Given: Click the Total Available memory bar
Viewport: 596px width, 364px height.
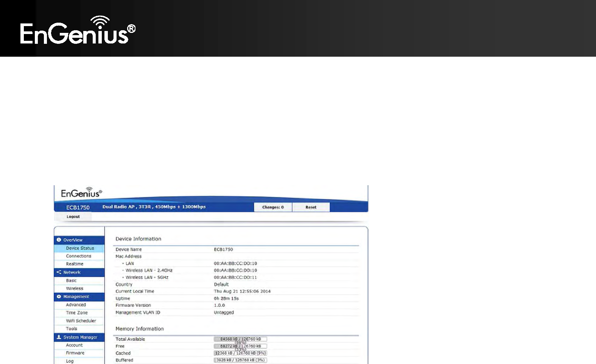Looking at the screenshot, I should 240,339.
